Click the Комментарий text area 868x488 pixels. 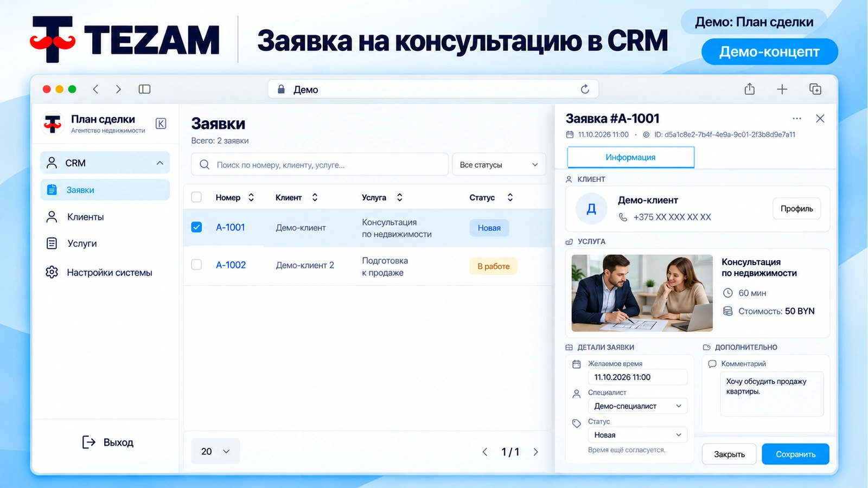[771, 394]
